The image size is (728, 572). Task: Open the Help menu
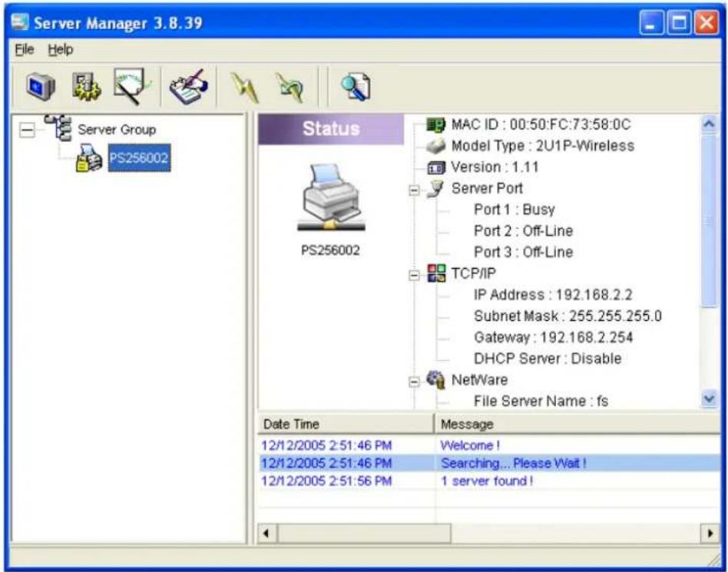(61, 49)
